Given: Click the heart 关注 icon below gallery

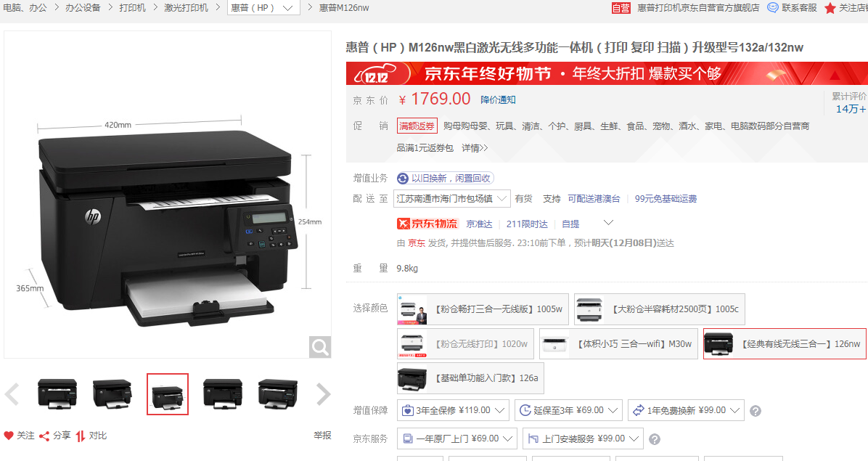Looking at the screenshot, I should coord(8,436).
